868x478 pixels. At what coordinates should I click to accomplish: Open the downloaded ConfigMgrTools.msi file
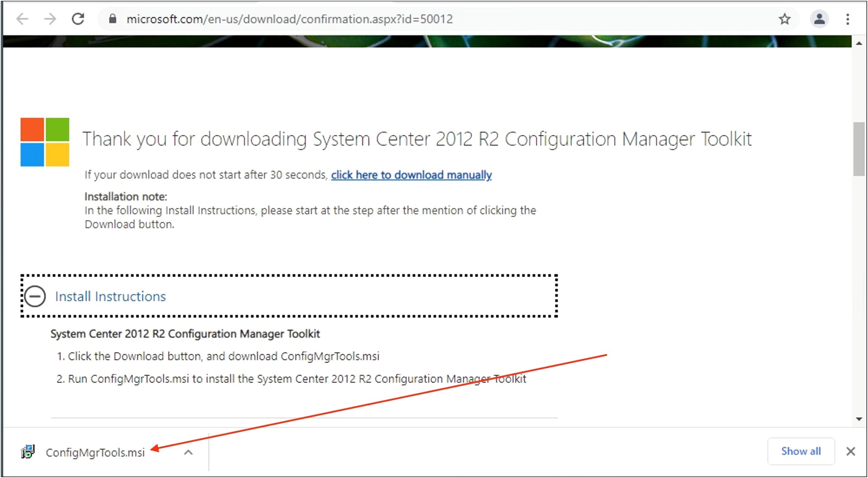click(95, 452)
